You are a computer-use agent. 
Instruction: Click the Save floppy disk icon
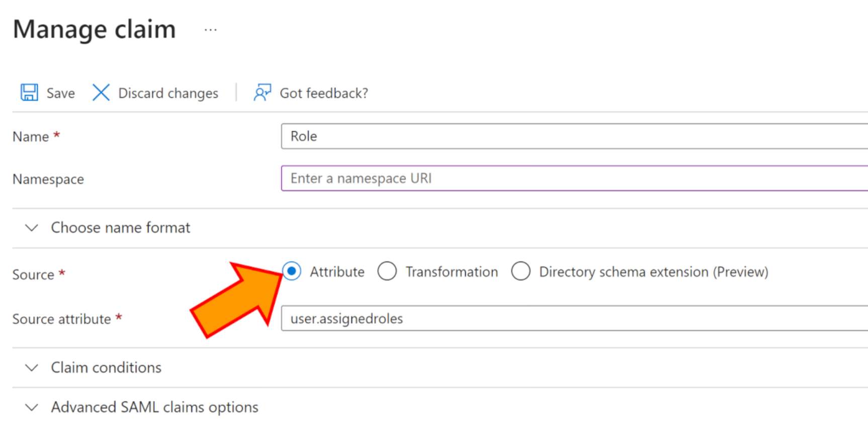[29, 93]
